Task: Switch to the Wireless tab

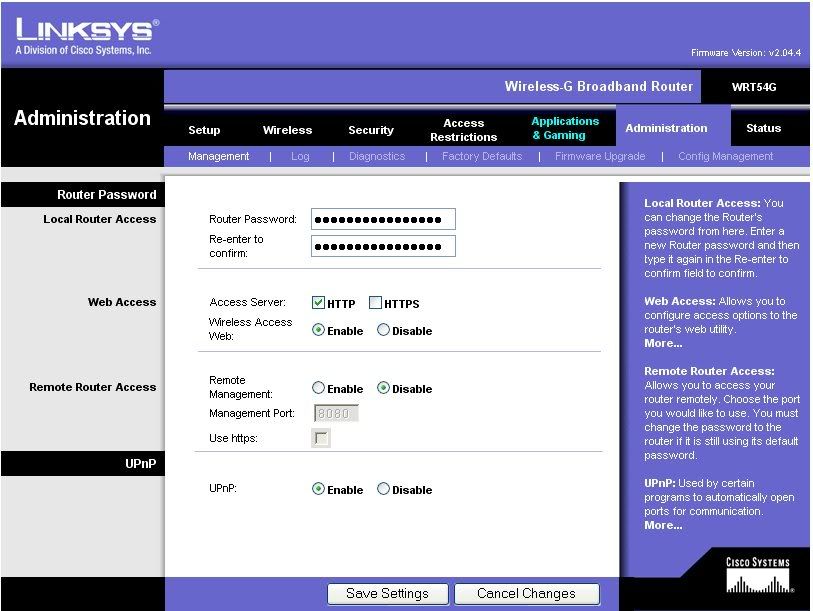Action: 287,130
